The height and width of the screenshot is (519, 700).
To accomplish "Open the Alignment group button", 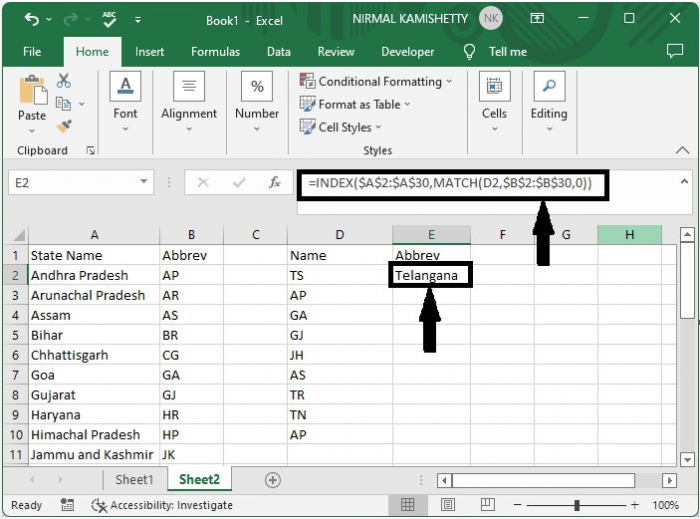I will 189,102.
